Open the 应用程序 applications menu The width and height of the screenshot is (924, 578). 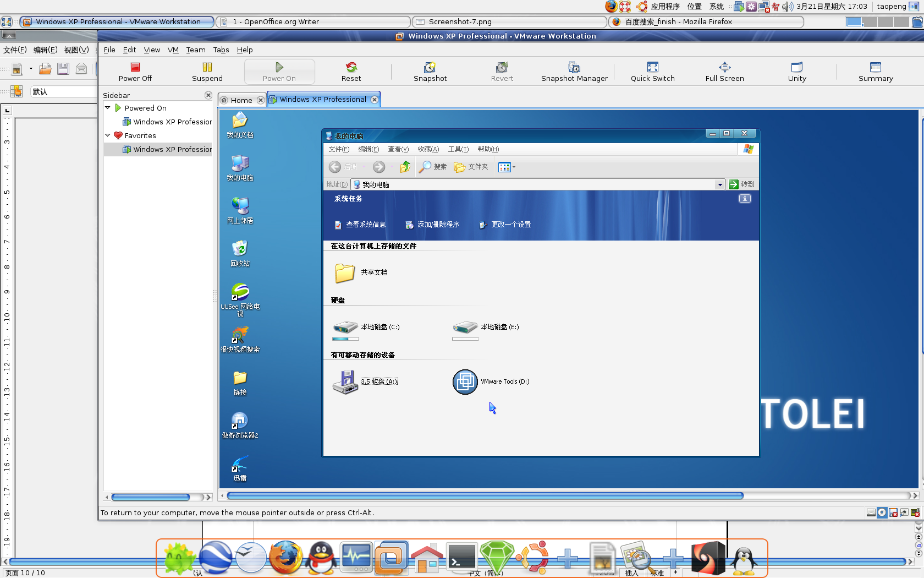point(665,7)
